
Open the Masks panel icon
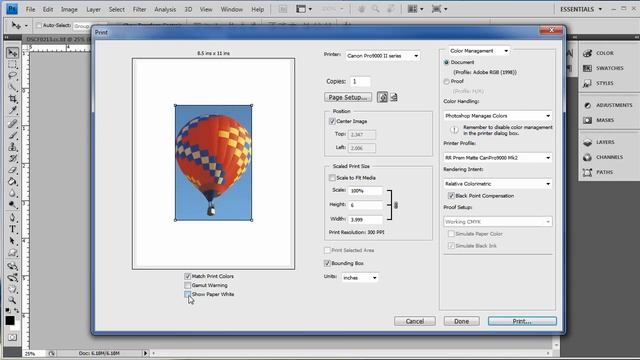point(587,120)
